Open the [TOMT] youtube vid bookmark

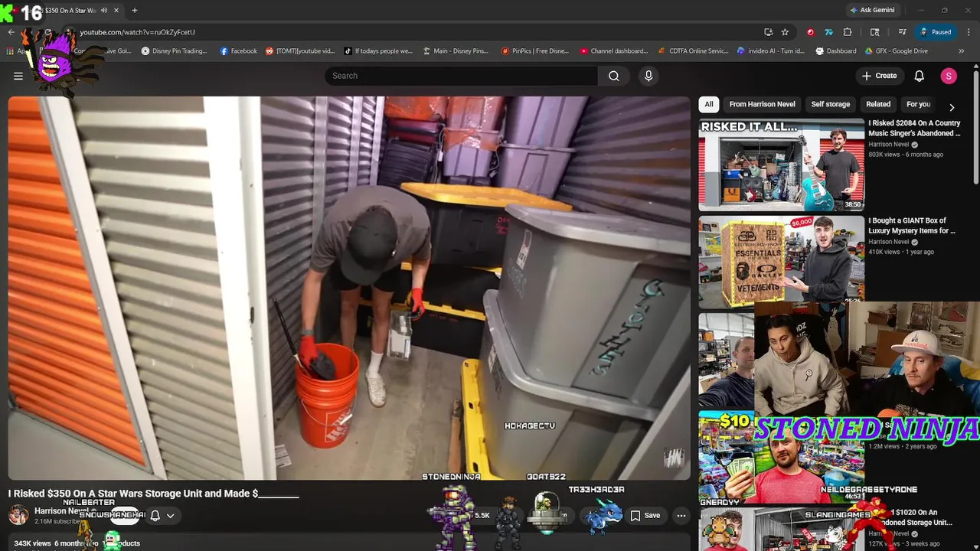(300, 51)
